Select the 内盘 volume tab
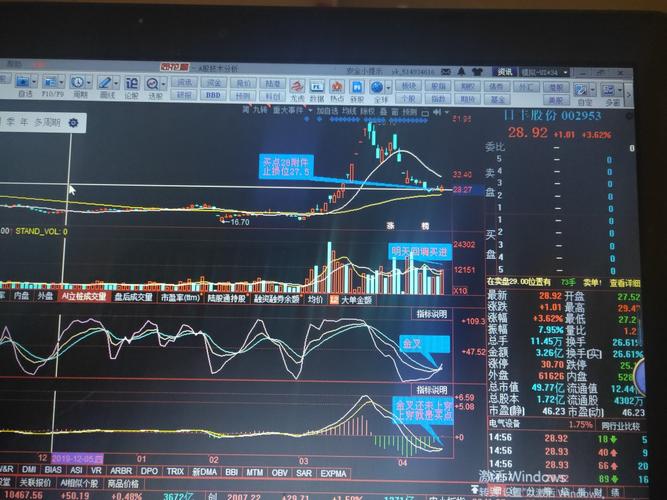The width and height of the screenshot is (667, 500). pos(21,296)
